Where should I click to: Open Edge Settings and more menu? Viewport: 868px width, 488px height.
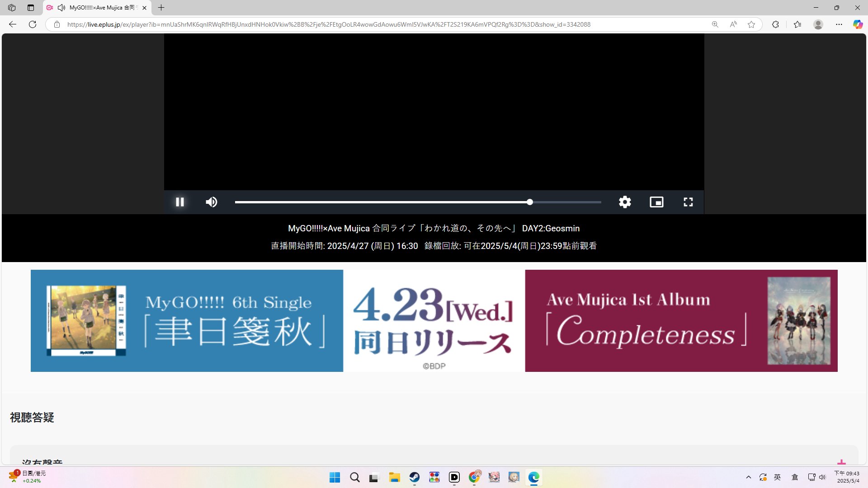(x=839, y=24)
